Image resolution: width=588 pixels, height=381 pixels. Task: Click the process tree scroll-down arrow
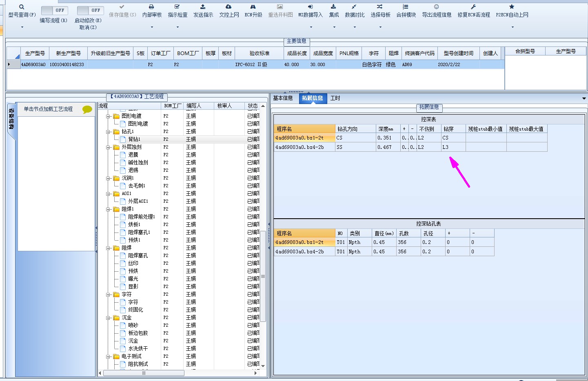point(263,365)
